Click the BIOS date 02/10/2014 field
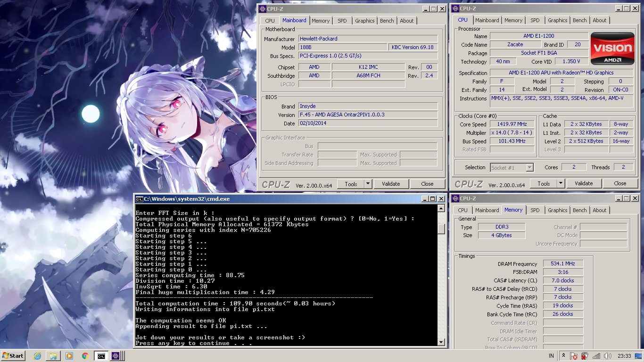The width and height of the screenshot is (644, 362). pos(368,123)
